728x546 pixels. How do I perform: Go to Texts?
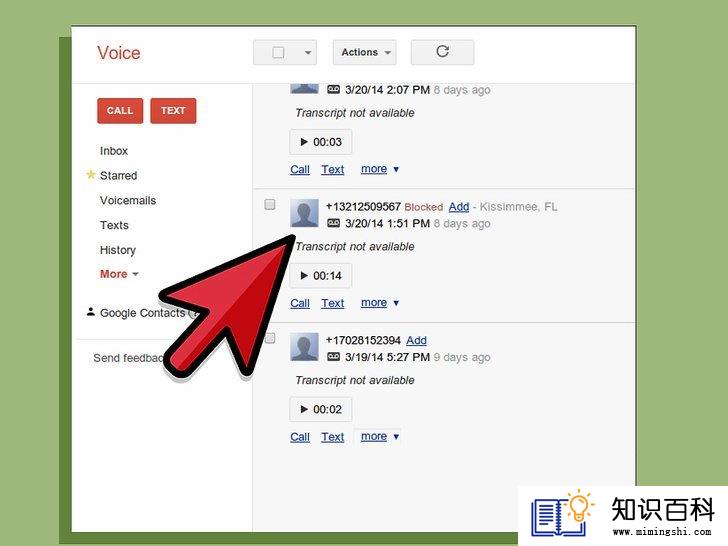(114, 225)
